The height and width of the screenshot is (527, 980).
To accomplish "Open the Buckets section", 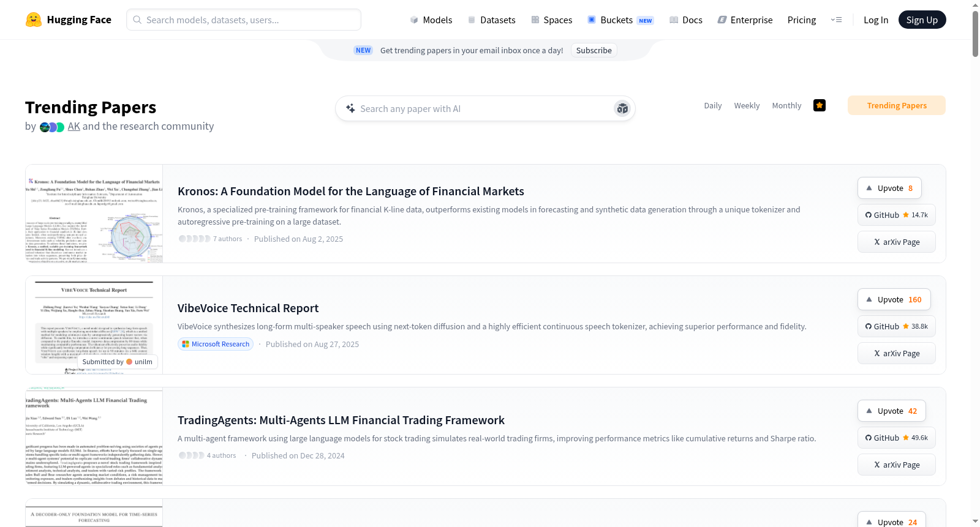I will pos(620,20).
